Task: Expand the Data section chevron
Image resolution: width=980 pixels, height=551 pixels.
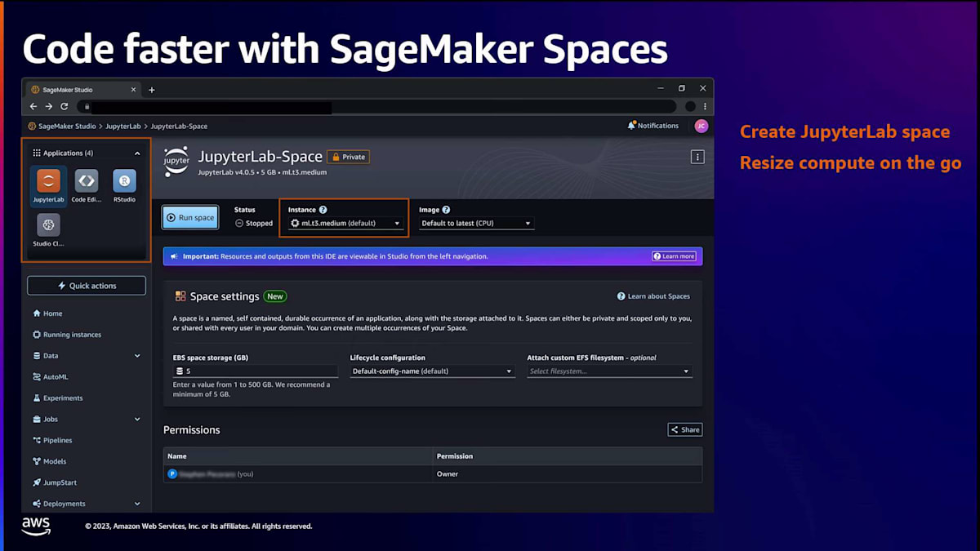Action: coord(137,356)
